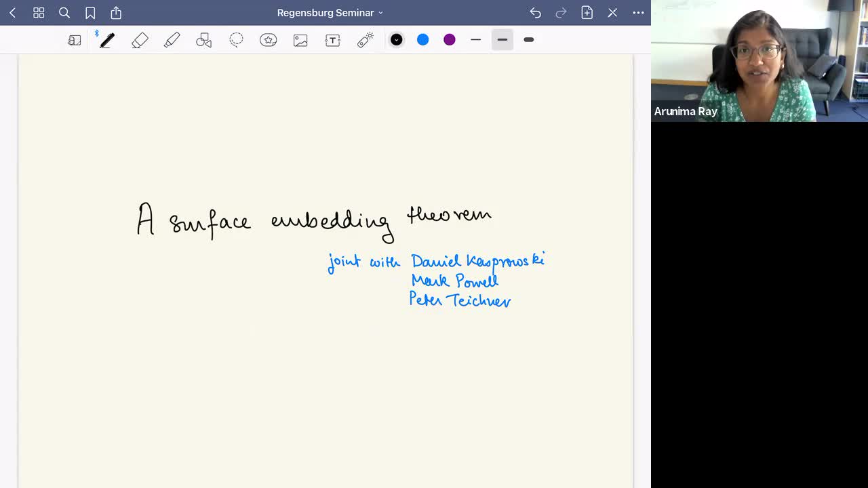Insert an image with the Photo tool
This screenshot has height=488, width=868.
(300, 40)
